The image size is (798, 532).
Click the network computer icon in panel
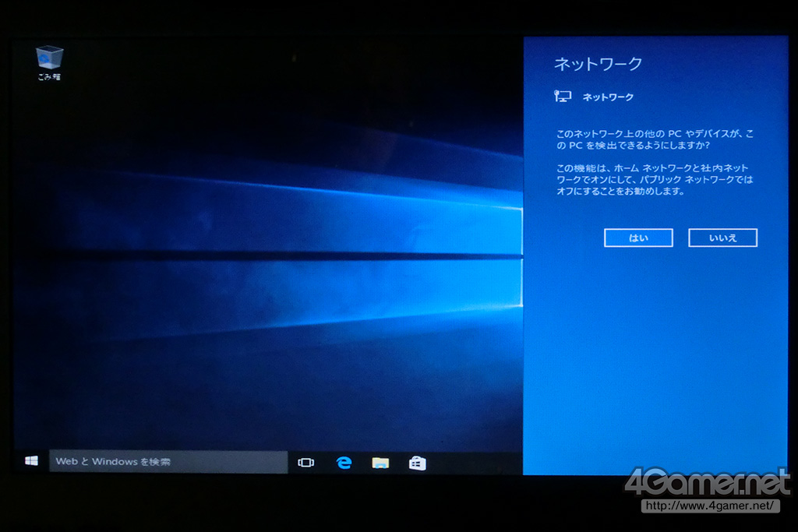pyautogui.click(x=563, y=96)
